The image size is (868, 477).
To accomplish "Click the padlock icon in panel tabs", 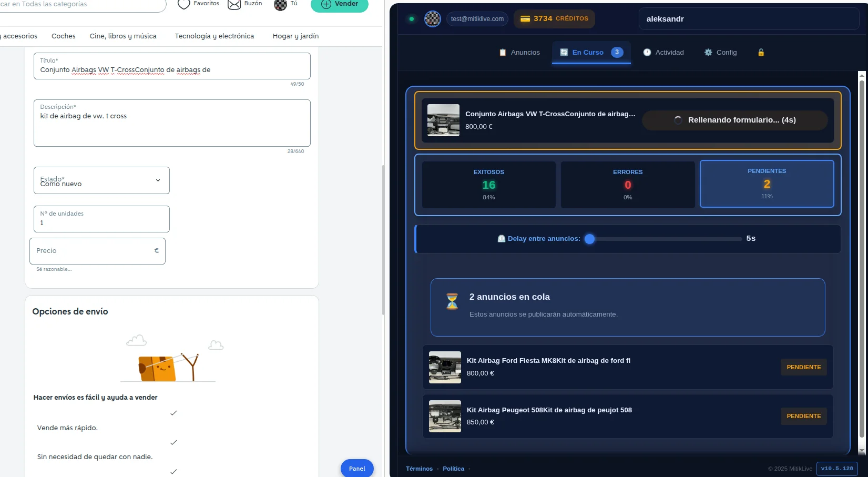I will [761, 53].
